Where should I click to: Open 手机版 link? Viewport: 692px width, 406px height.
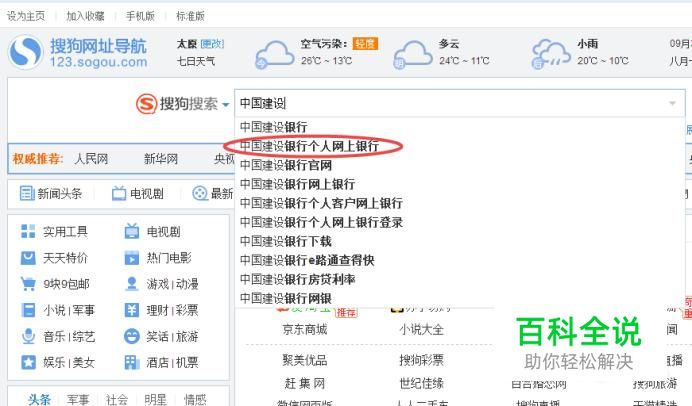click(x=140, y=16)
